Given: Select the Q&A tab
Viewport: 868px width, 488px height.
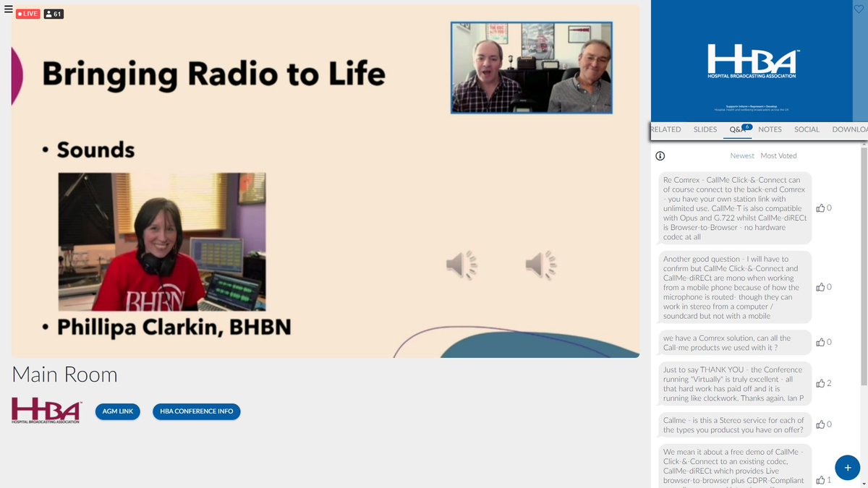Looking at the screenshot, I should click(x=738, y=129).
